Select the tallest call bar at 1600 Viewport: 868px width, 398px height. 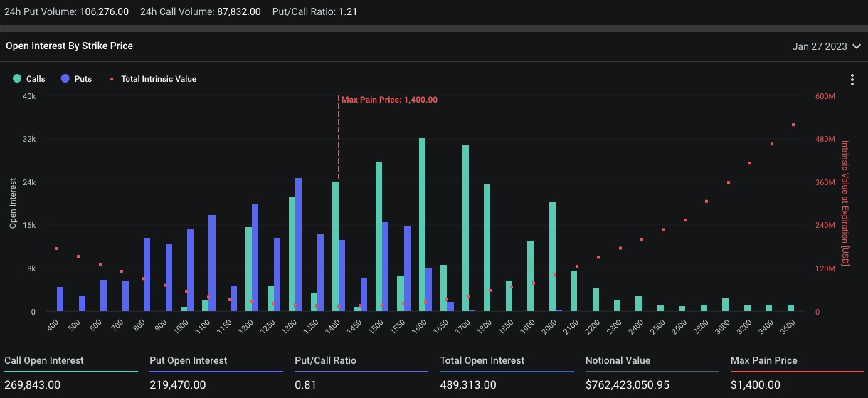pyautogui.click(x=422, y=225)
